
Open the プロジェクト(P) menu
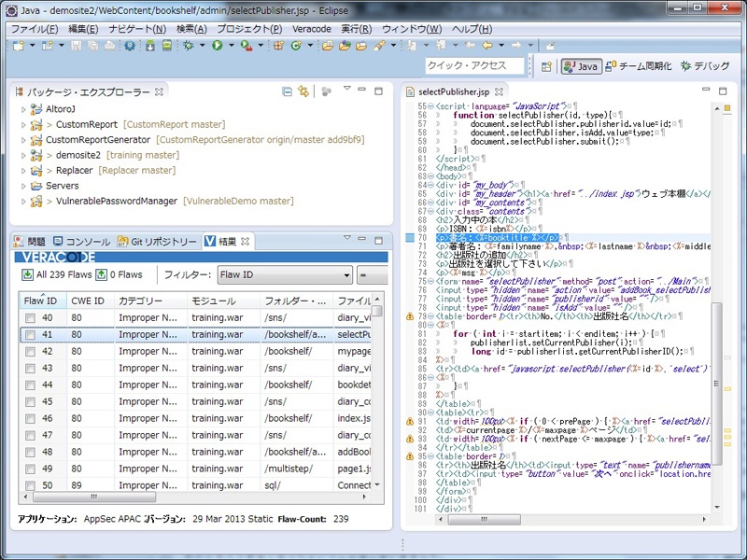click(249, 29)
